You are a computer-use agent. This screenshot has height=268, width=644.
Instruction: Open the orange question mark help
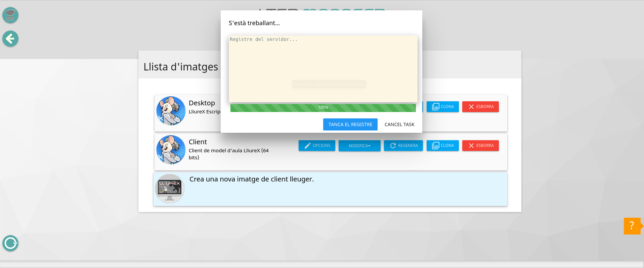coord(632,226)
